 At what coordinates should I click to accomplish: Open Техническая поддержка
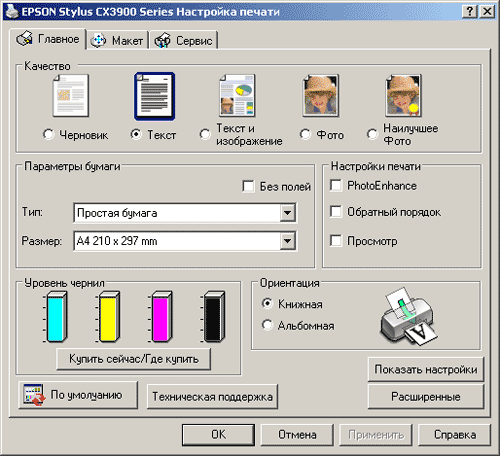[x=212, y=396]
